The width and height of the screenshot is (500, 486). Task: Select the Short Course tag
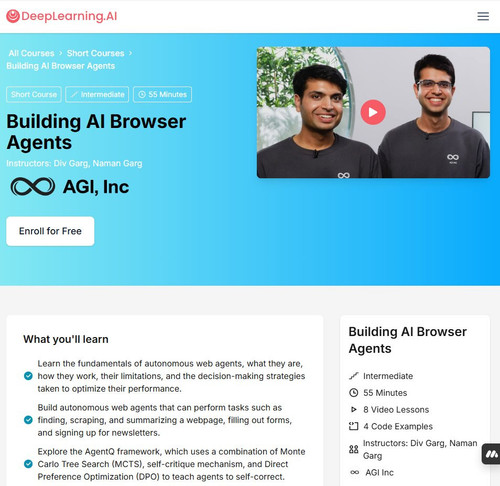pyautogui.click(x=34, y=94)
